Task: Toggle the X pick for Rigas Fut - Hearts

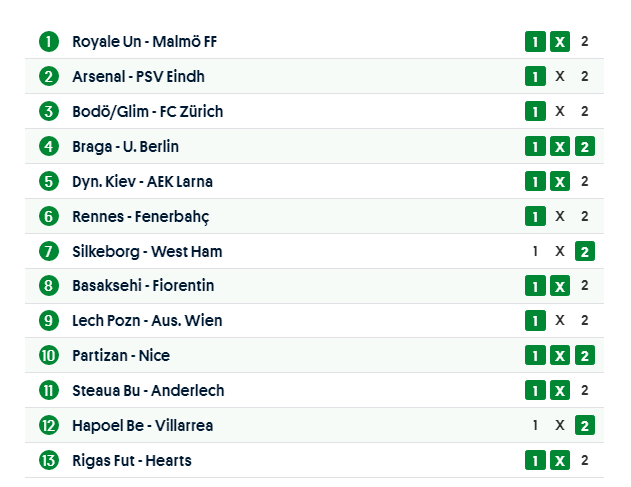Action: [560, 460]
